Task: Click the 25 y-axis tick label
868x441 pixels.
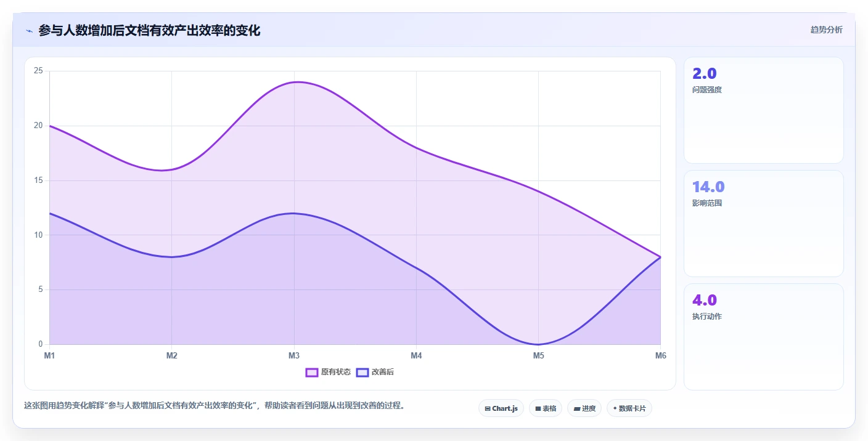Action: tap(38, 71)
